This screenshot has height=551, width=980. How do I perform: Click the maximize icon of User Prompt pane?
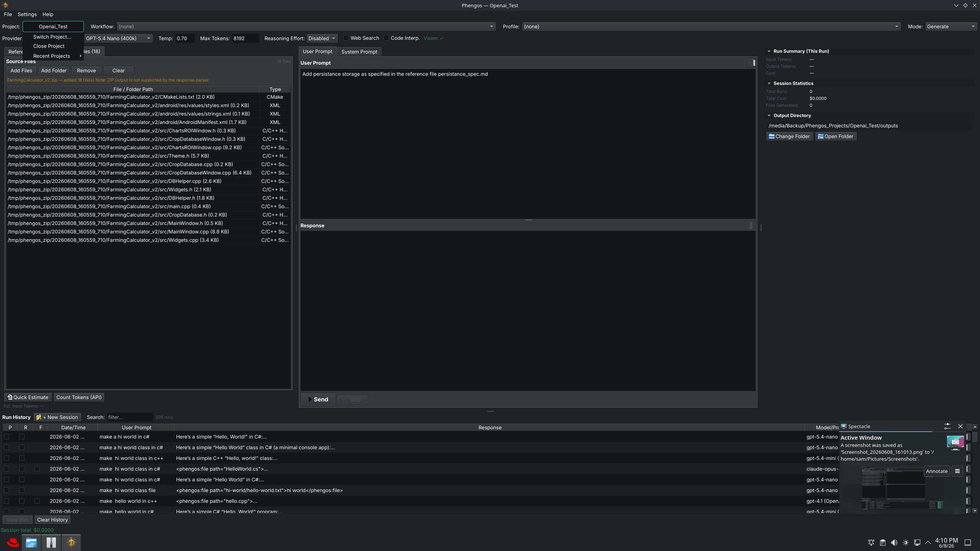[751, 63]
